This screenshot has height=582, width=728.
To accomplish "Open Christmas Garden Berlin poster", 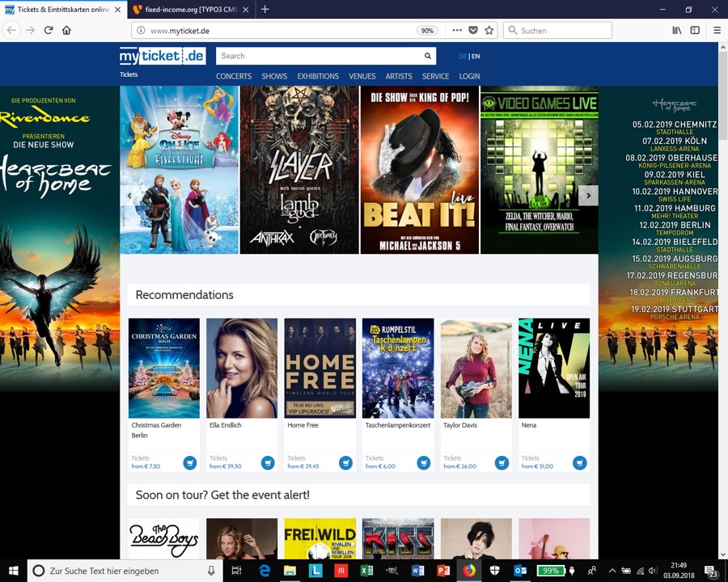I will click(x=164, y=368).
